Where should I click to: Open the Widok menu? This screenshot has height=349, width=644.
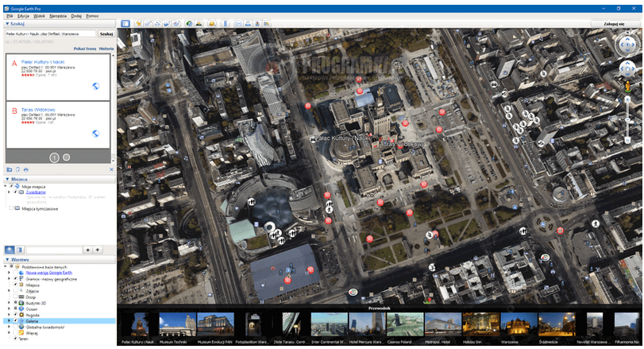pyautogui.click(x=39, y=16)
